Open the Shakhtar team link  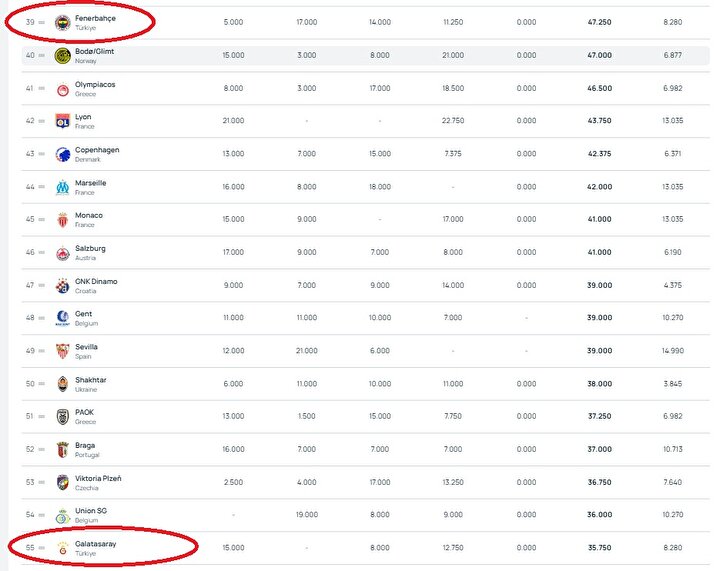point(90,380)
